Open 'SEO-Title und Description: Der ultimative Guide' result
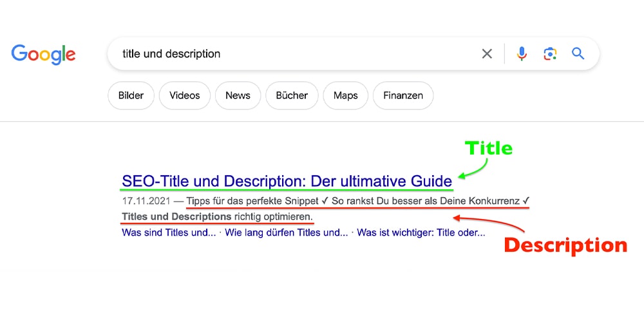 [287, 181]
